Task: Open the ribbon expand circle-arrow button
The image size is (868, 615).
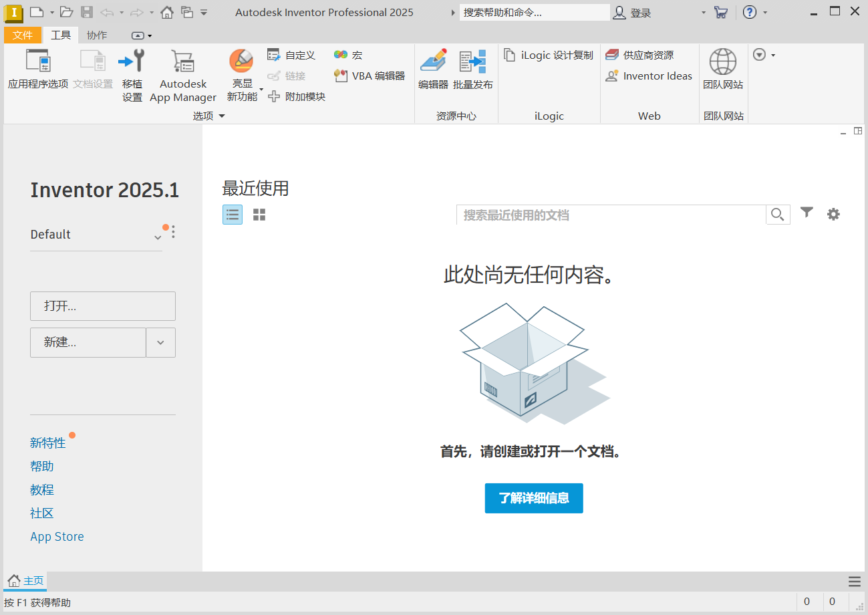Action: [759, 55]
